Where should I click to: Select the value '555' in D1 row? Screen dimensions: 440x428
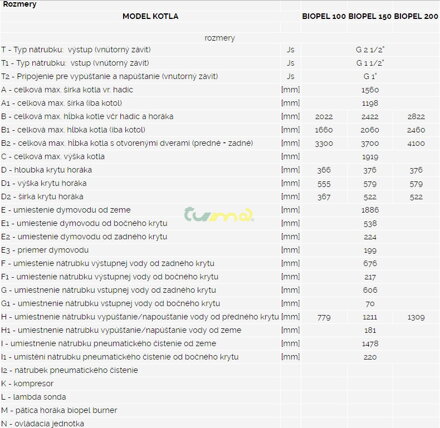click(x=324, y=184)
